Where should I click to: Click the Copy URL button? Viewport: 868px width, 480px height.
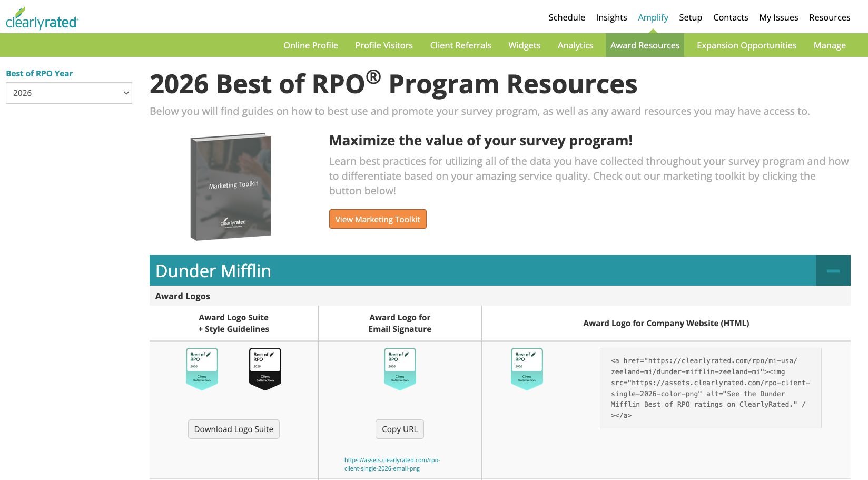399,429
